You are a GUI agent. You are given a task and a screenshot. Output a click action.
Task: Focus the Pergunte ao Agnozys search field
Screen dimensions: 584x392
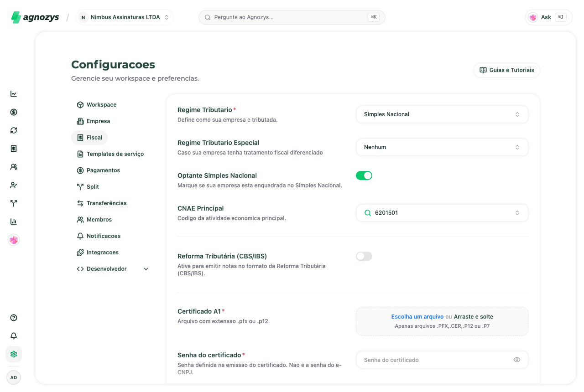coord(292,17)
